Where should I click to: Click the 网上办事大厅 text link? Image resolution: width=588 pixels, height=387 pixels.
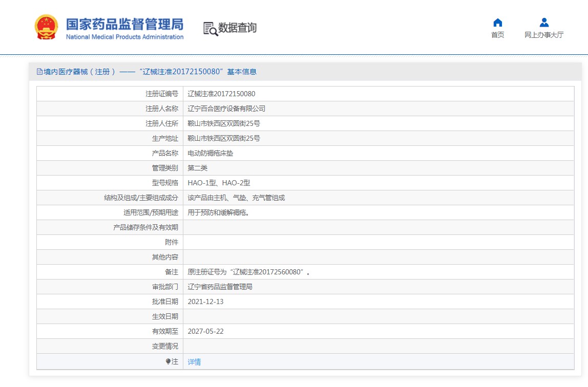tap(544, 35)
